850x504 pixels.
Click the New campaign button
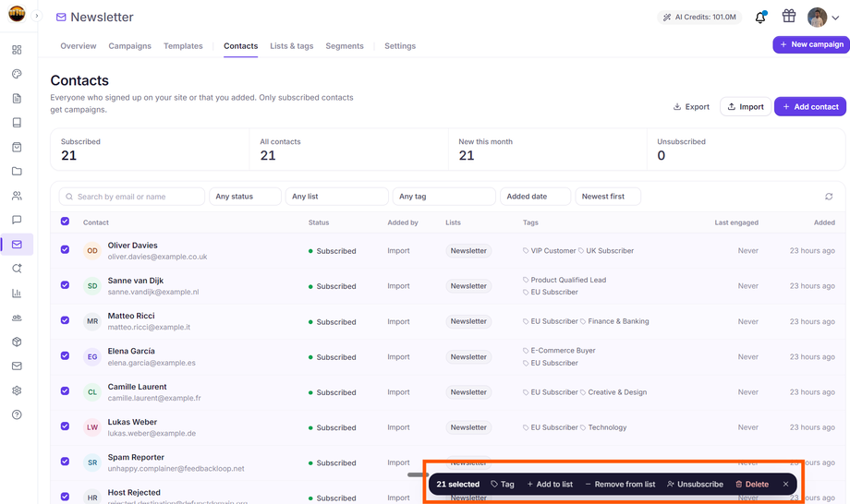pyautogui.click(x=811, y=44)
